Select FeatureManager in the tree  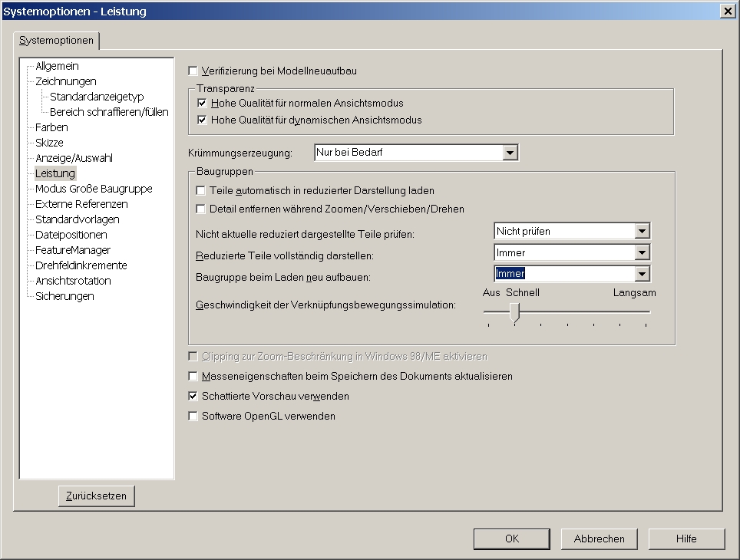tap(73, 250)
